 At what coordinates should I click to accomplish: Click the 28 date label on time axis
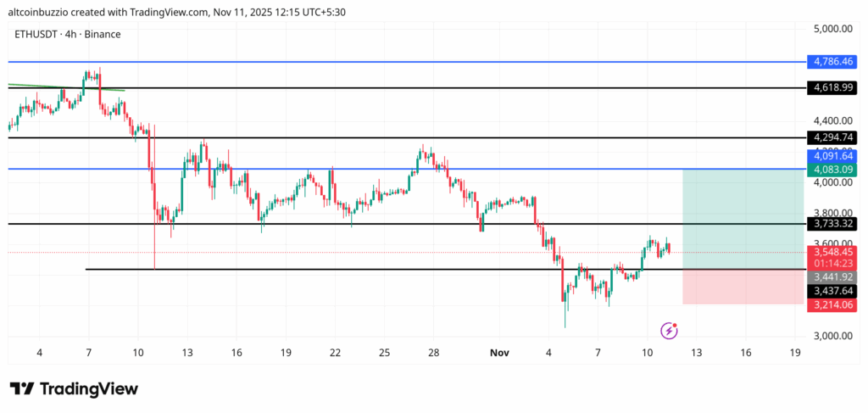click(x=434, y=352)
